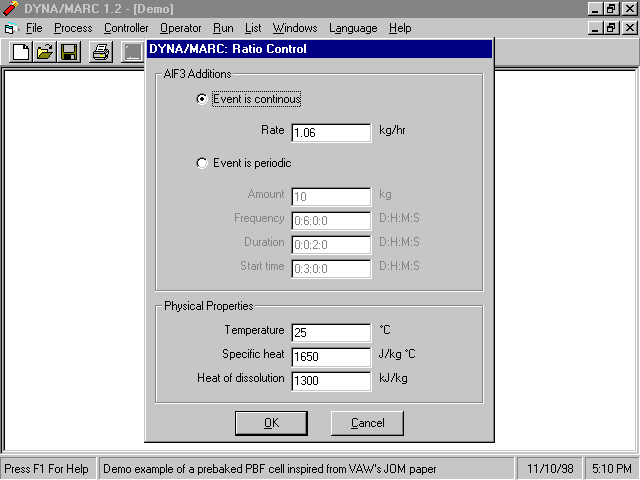Viewport: 640px width, 480px height.
Task: Open the Controller menu
Action: 126,28
